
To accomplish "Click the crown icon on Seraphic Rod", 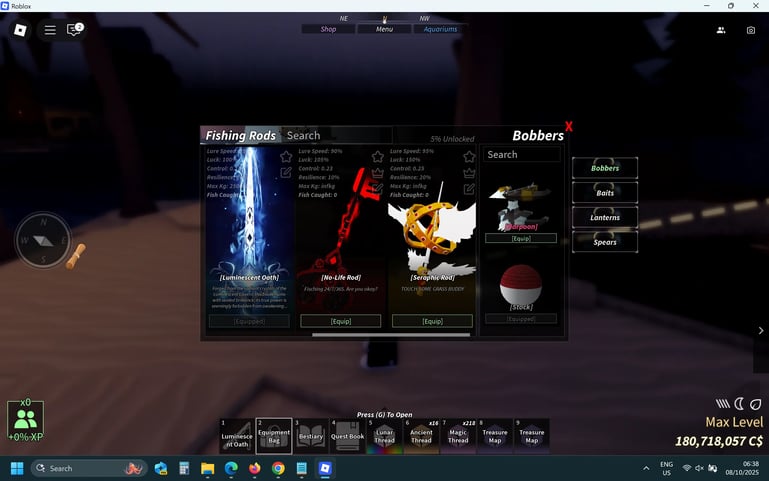I will pos(469,172).
